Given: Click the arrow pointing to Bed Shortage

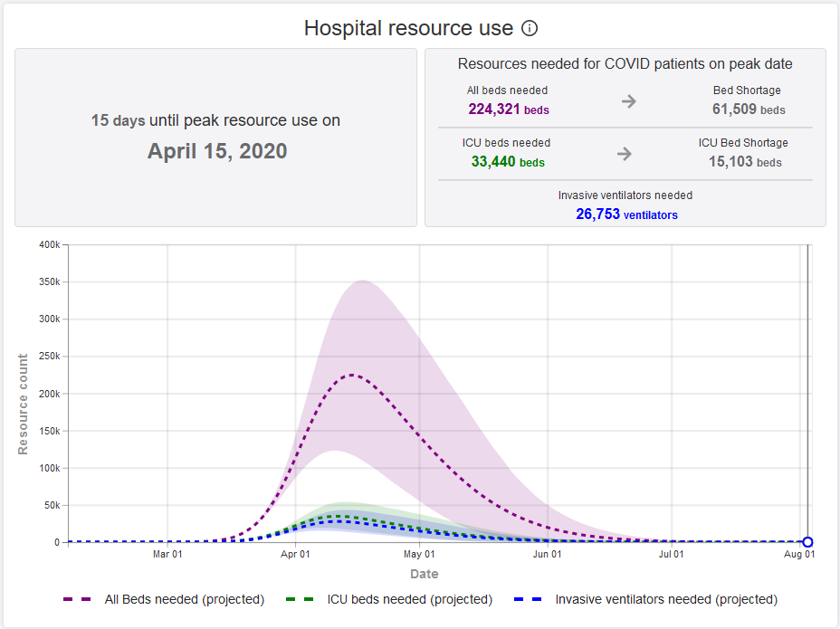Looking at the screenshot, I should pos(628,101).
